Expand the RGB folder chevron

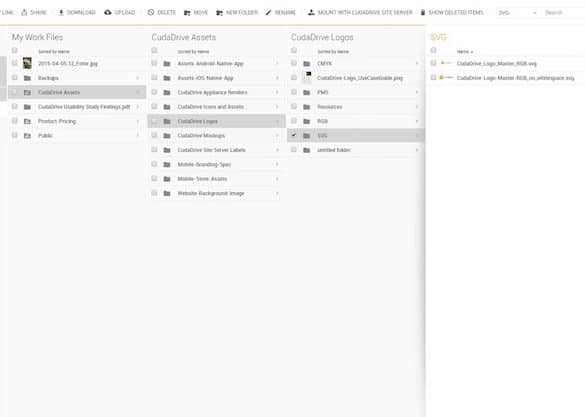point(417,121)
